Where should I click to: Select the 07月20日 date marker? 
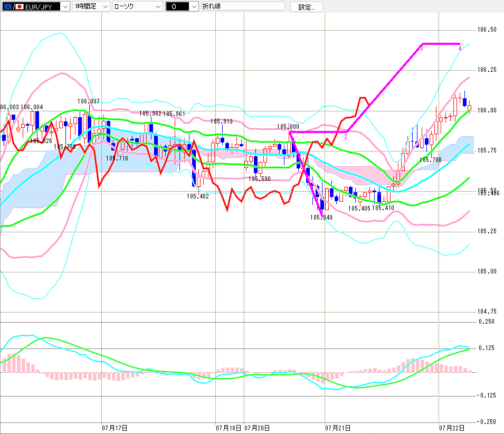(257, 428)
